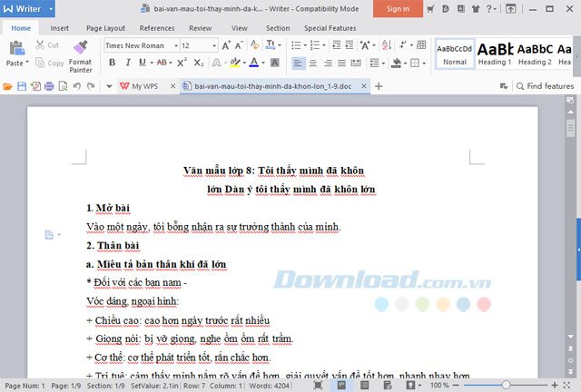The width and height of the screenshot is (581, 392).
Task: Increase paragraph indent
Action: pyautogui.click(x=349, y=45)
